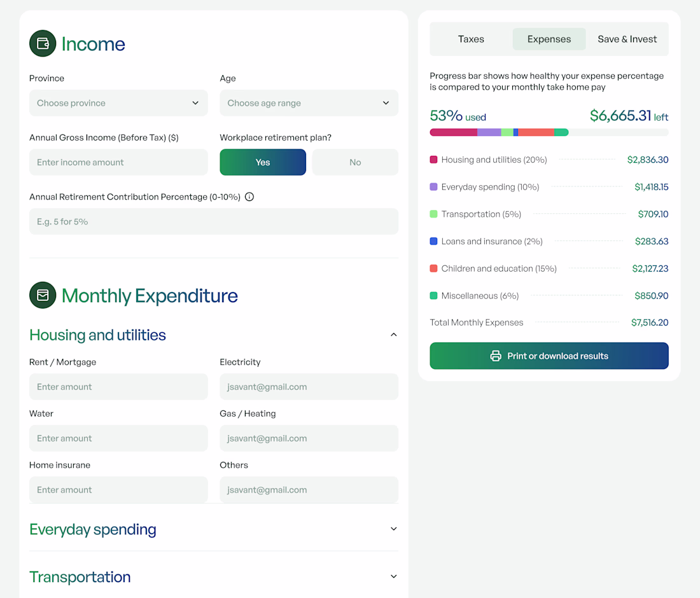This screenshot has width=700, height=598.
Task: Click the Income wallet icon
Action: 43,43
